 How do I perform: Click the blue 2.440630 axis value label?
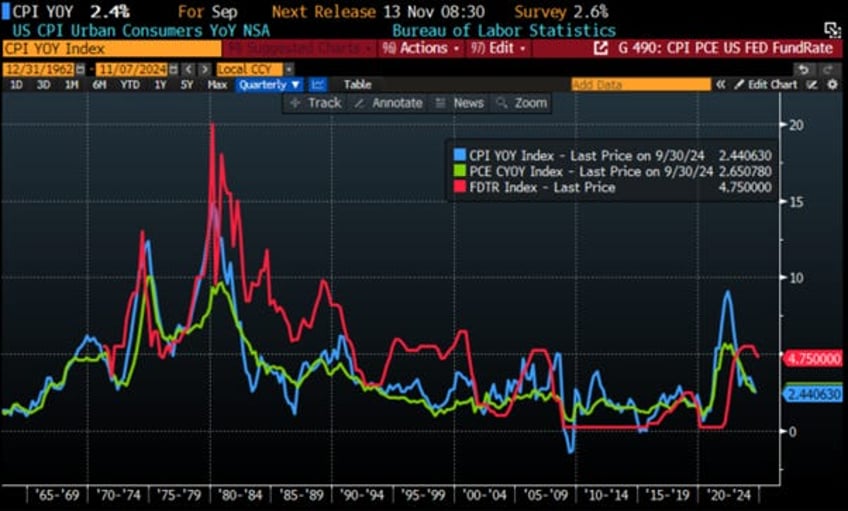[x=813, y=394]
